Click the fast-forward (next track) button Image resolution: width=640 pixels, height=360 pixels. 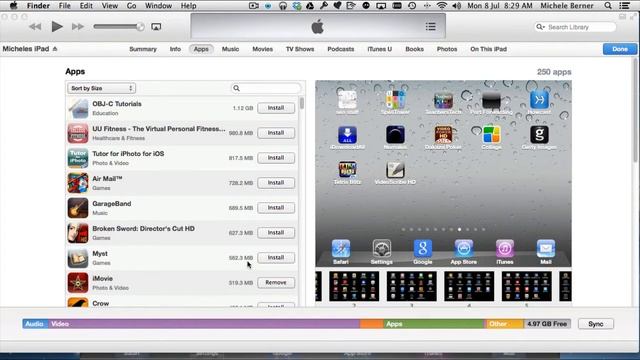point(78,27)
